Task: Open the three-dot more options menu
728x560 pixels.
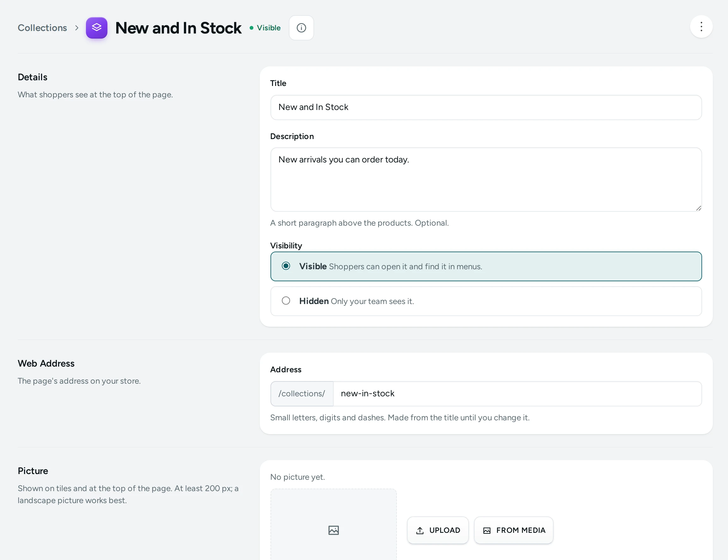Action: click(701, 27)
